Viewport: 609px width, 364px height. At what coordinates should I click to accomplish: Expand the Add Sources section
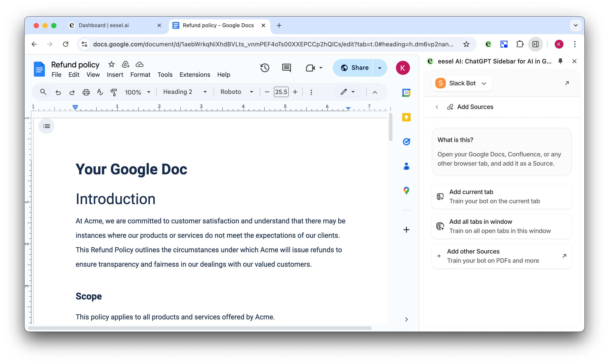pos(475,107)
